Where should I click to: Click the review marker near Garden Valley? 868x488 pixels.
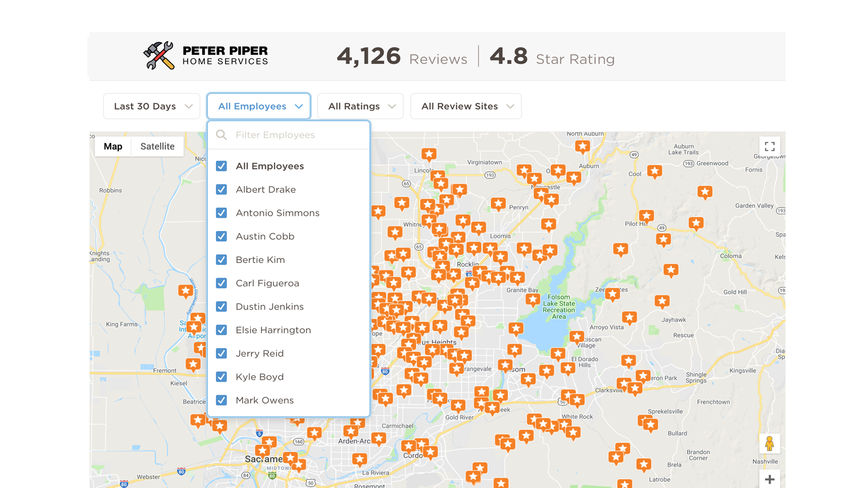(705, 192)
